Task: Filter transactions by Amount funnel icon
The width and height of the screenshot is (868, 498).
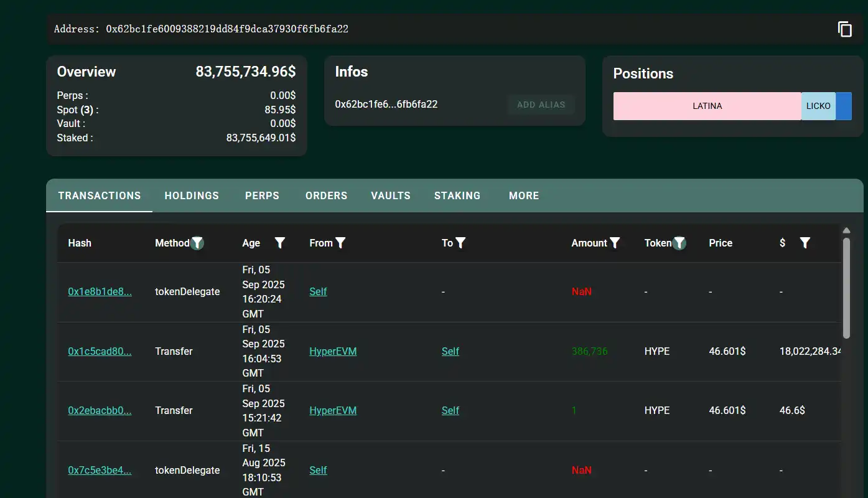Action: click(x=615, y=243)
